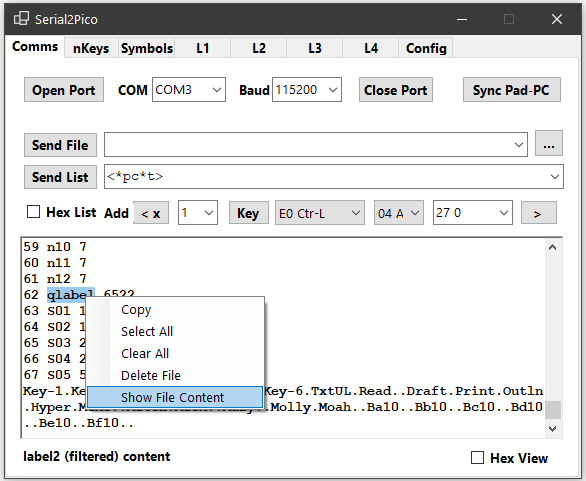The image size is (586, 481).
Task: Enable the Hex View checkbox
Action: (x=477, y=457)
